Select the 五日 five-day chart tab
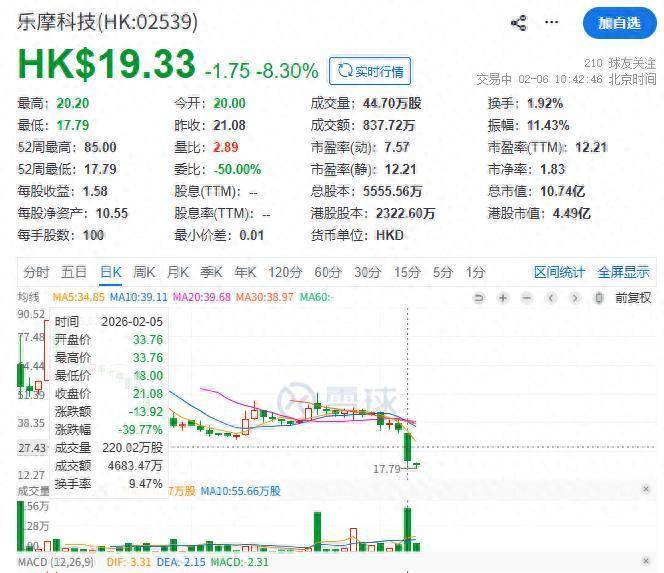 (x=73, y=272)
